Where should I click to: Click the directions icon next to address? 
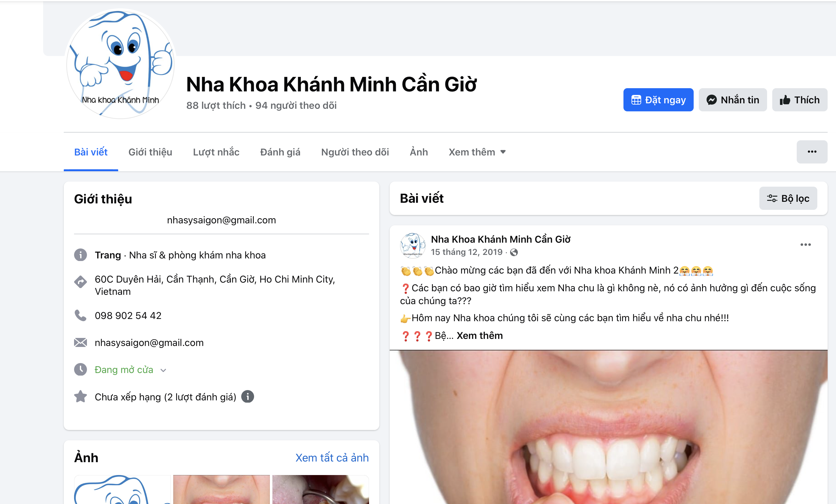81,282
